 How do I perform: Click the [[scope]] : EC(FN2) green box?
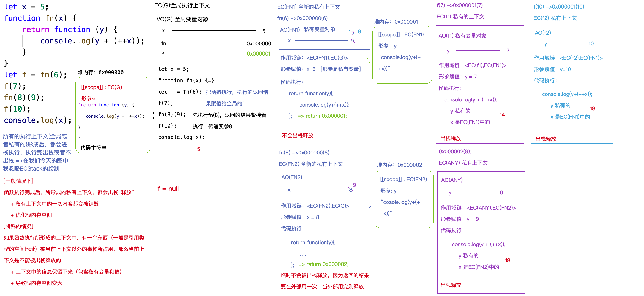403,179
